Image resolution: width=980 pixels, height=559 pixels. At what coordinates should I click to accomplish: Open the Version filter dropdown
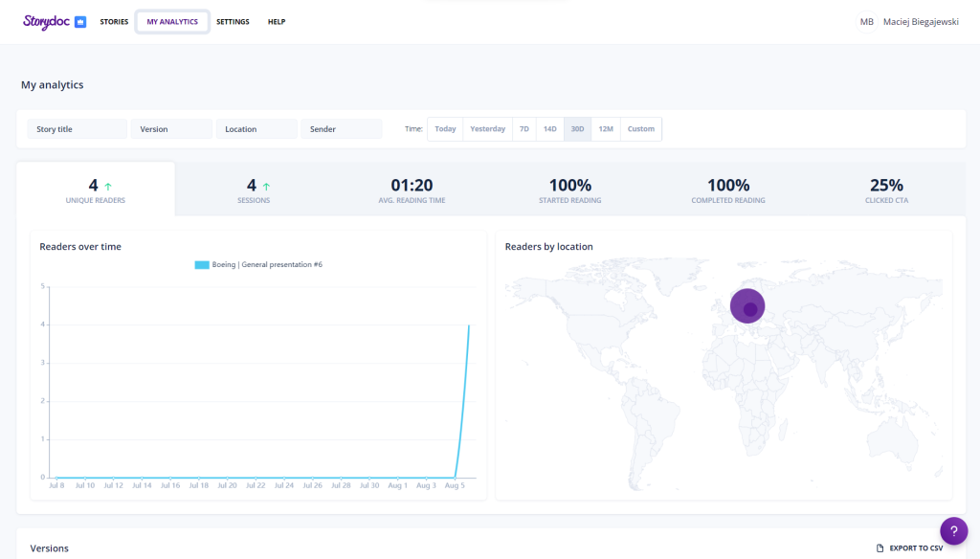click(171, 129)
